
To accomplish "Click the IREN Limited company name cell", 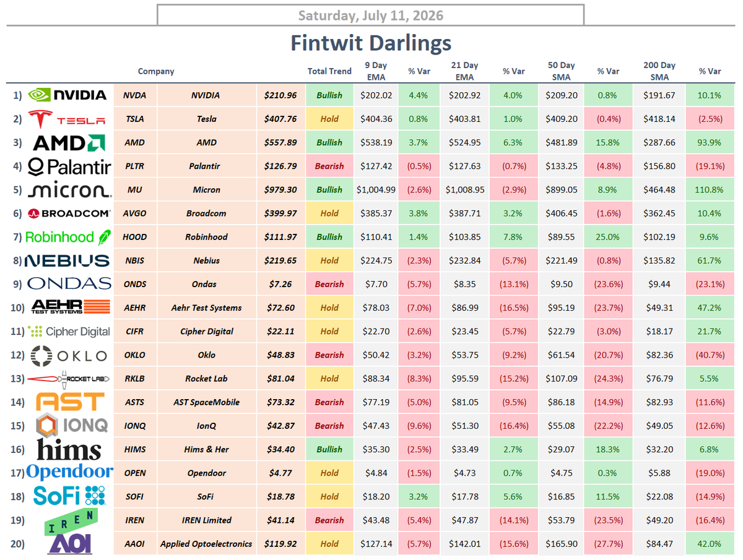I will pyautogui.click(x=207, y=520).
